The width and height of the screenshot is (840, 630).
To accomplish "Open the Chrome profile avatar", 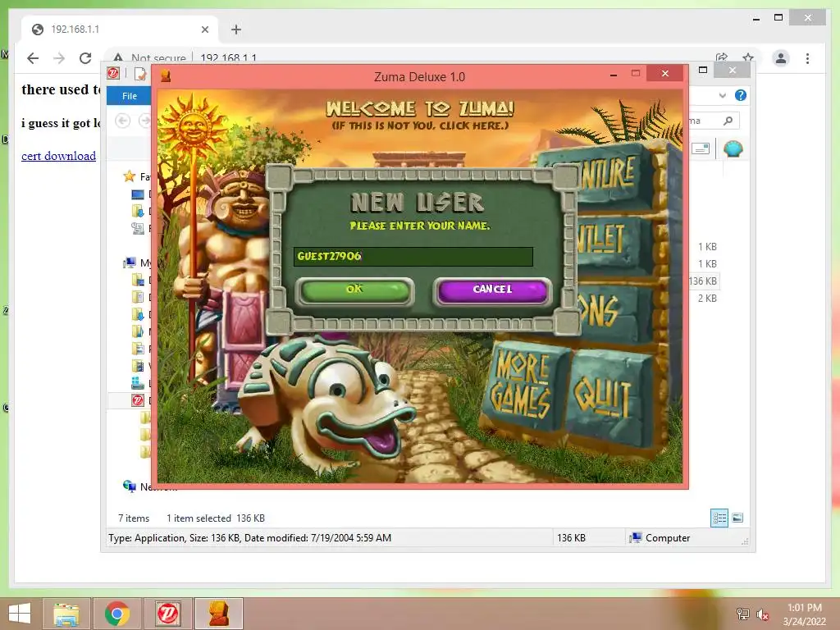I will click(x=781, y=58).
